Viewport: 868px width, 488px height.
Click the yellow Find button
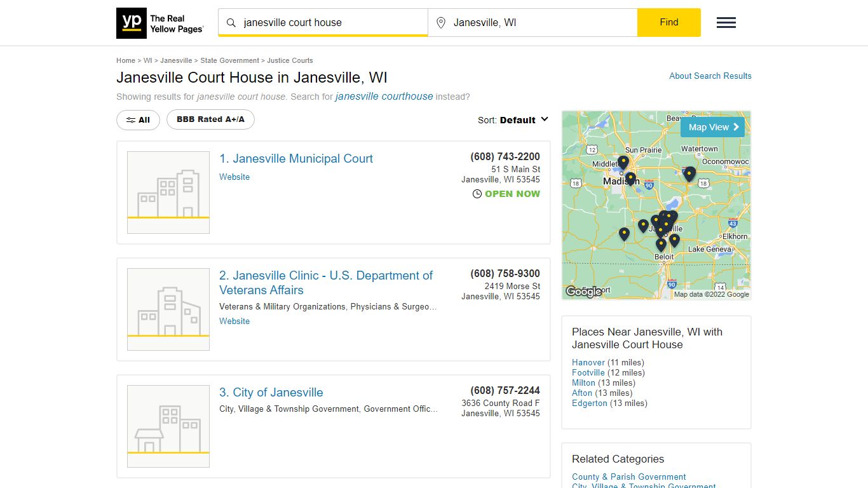click(x=669, y=22)
